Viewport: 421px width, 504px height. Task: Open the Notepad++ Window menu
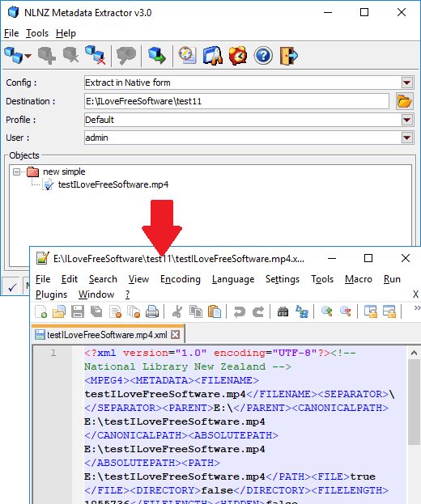click(96, 294)
